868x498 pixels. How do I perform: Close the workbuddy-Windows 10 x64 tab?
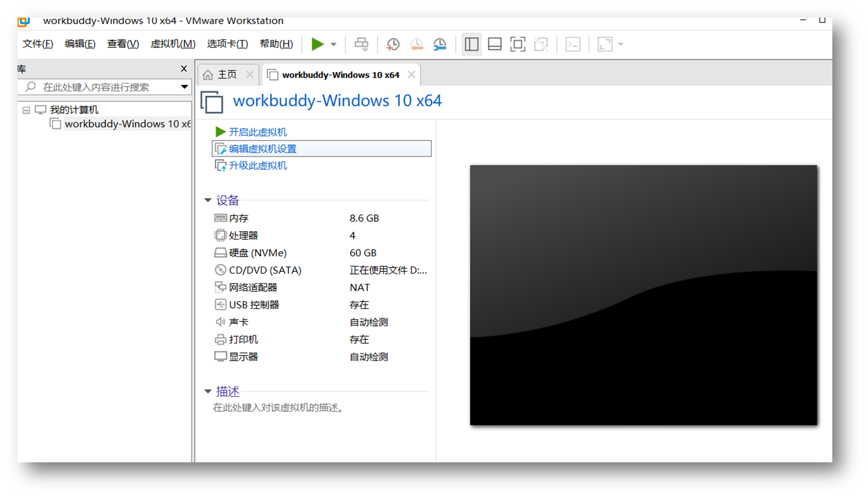tap(412, 75)
